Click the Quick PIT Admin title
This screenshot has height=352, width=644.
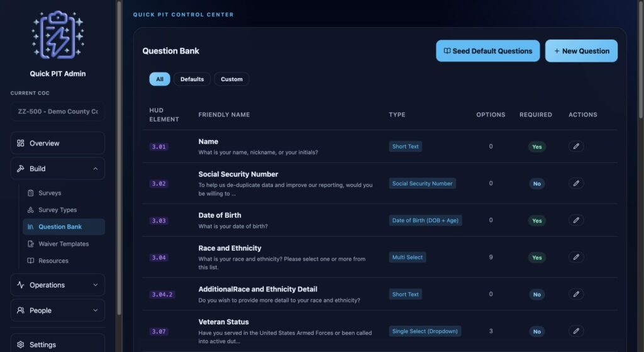[x=58, y=74]
